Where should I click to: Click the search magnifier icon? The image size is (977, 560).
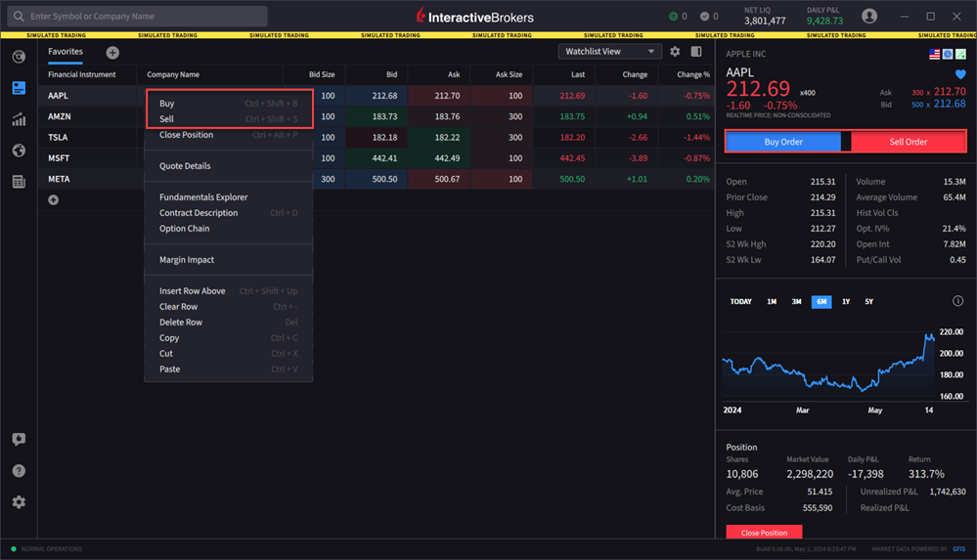click(19, 17)
